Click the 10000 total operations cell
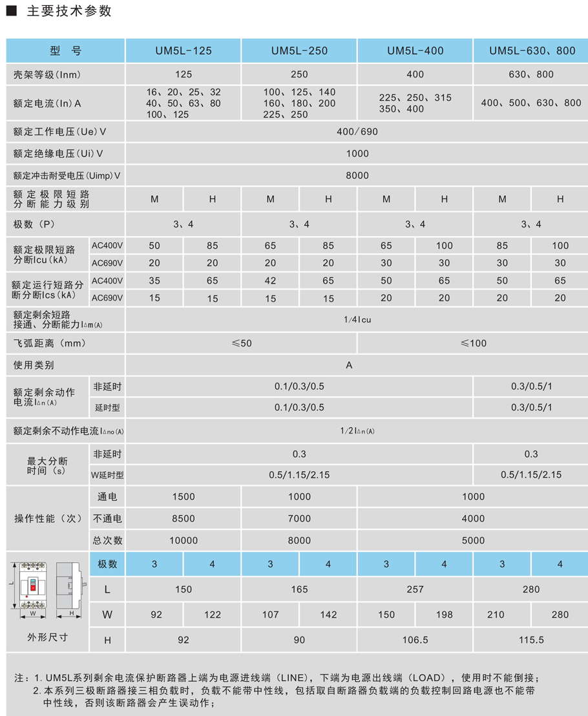The width and height of the screenshot is (588, 716). 183,540
